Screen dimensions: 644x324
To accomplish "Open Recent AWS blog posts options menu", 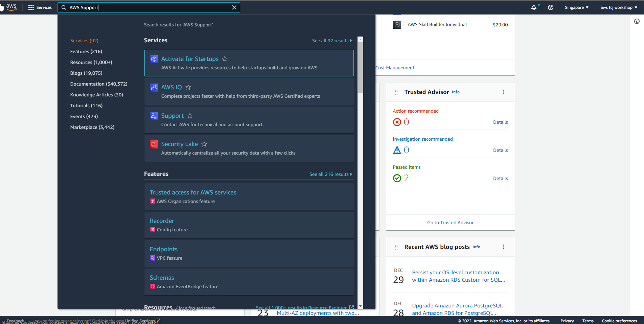I will [504, 247].
